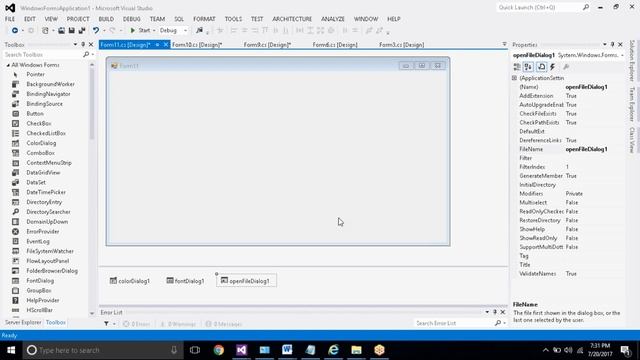
Task: Open the Properties object selector dropdown
Action: coord(622,55)
